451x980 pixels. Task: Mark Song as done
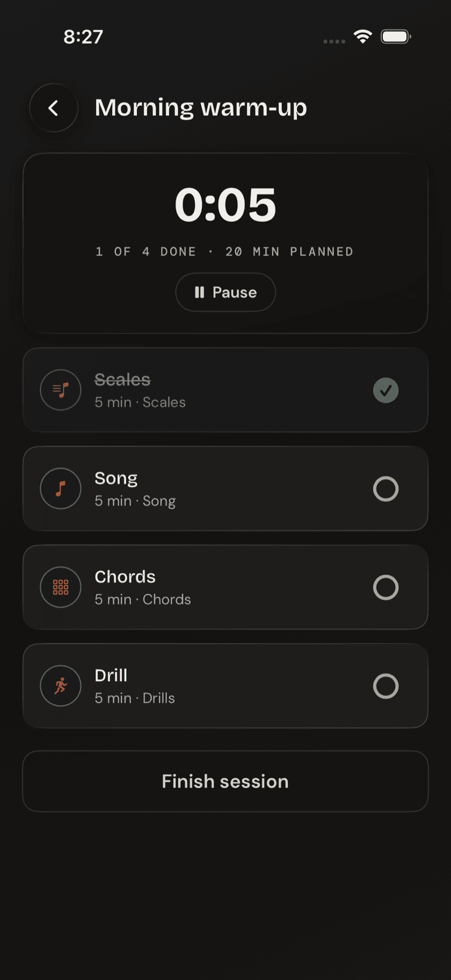(x=386, y=489)
